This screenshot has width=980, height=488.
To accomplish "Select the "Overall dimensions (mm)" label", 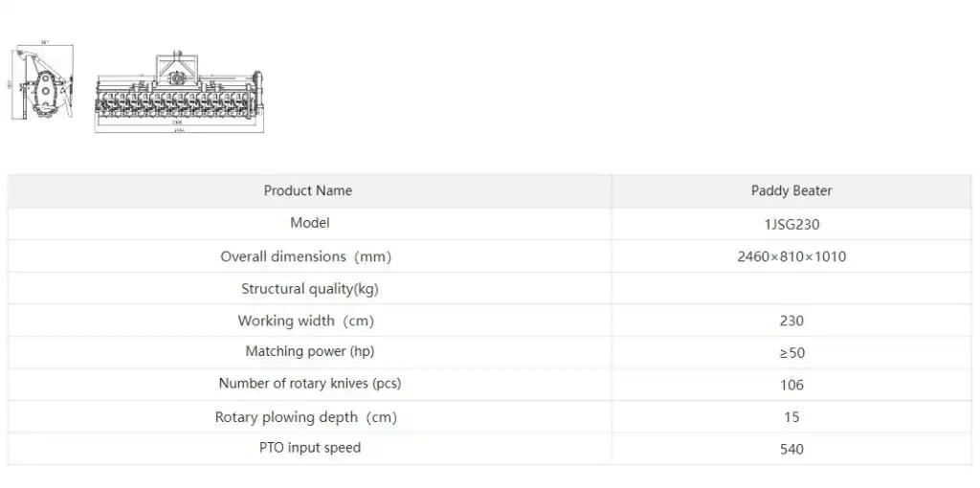I will coord(305,256).
